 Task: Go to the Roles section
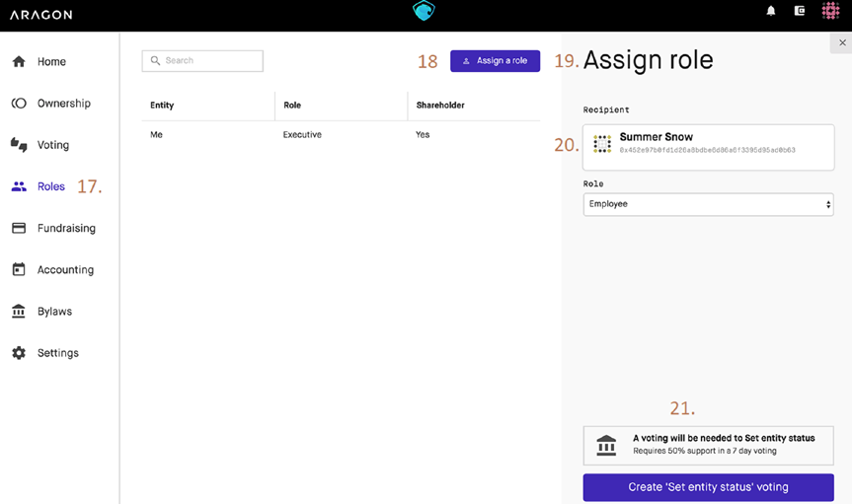click(50, 186)
